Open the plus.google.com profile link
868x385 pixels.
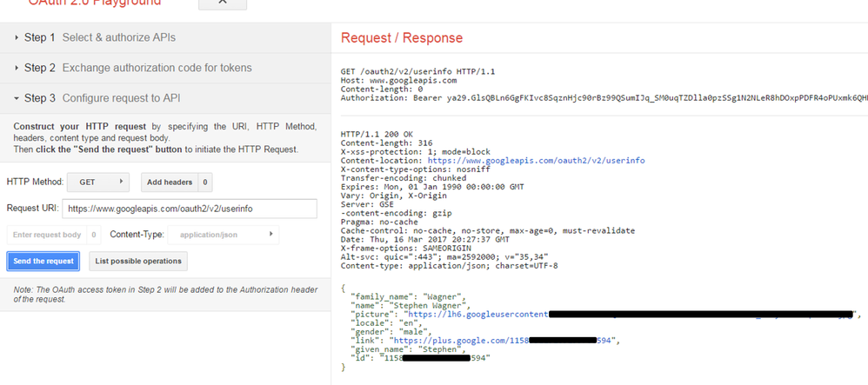click(x=470, y=340)
